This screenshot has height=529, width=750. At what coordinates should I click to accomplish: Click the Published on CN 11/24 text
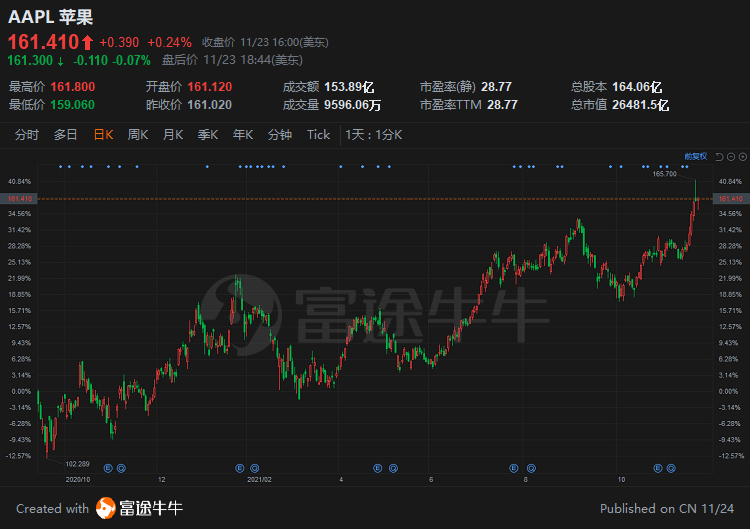(x=667, y=508)
